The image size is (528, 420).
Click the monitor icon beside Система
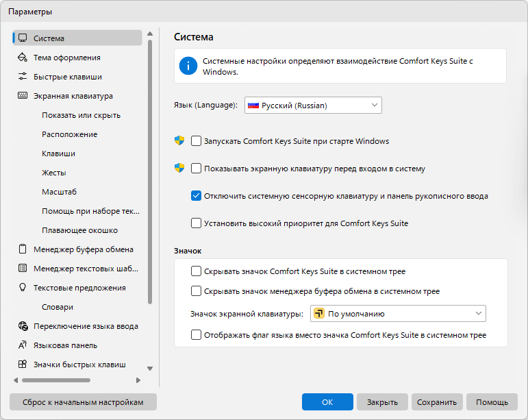tap(23, 38)
